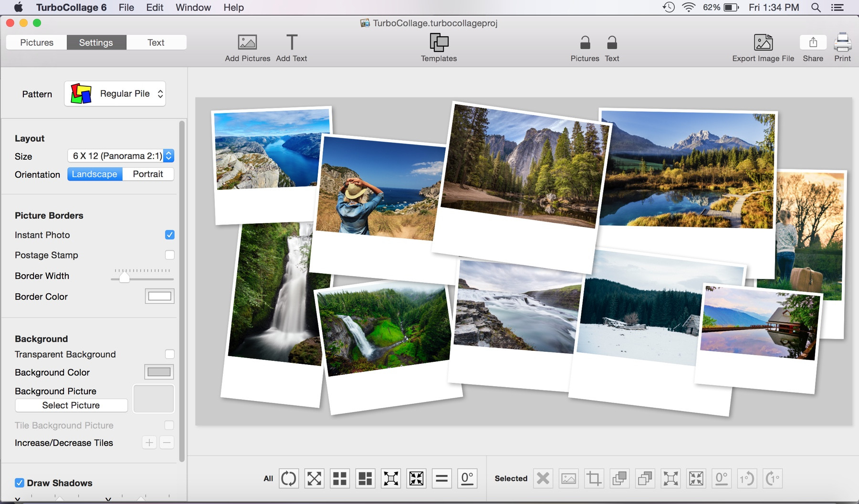Open the Pattern Regular Pile dropdown
Viewport: 859px width, 504px height.
click(115, 93)
